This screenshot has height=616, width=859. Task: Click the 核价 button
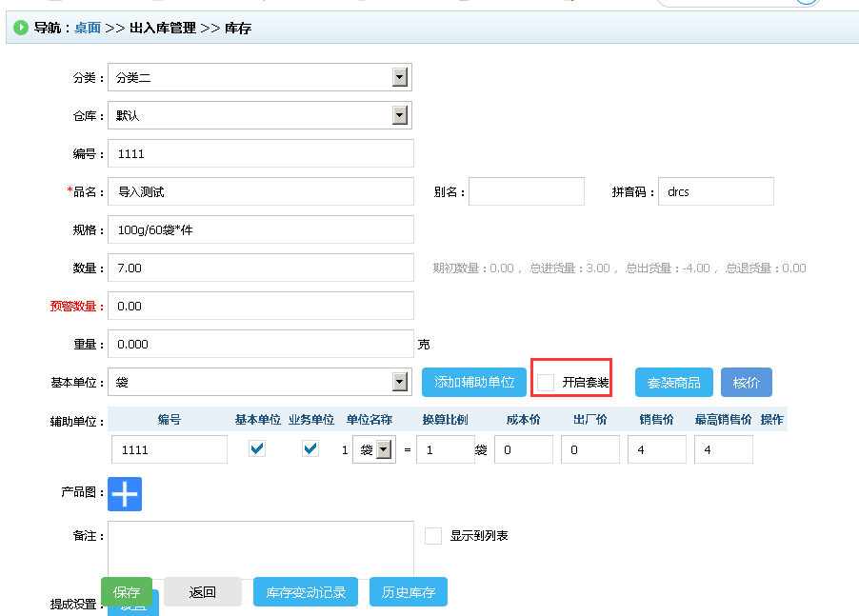click(747, 383)
